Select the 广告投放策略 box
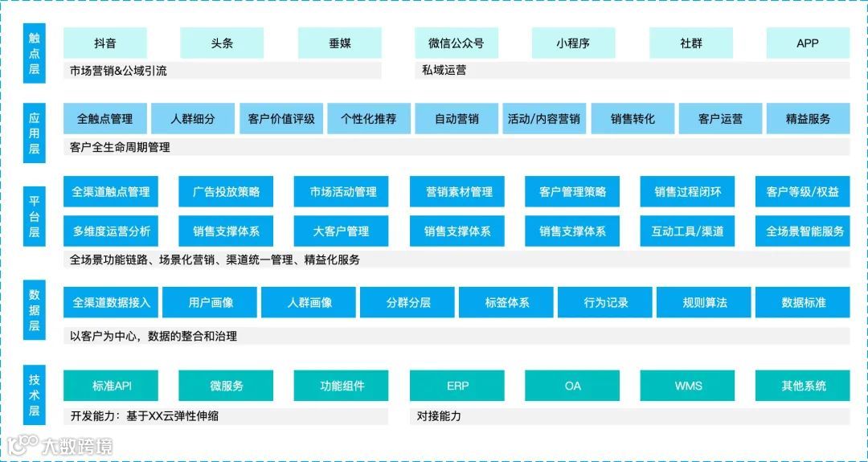This screenshot has width=868, height=462. (x=226, y=191)
